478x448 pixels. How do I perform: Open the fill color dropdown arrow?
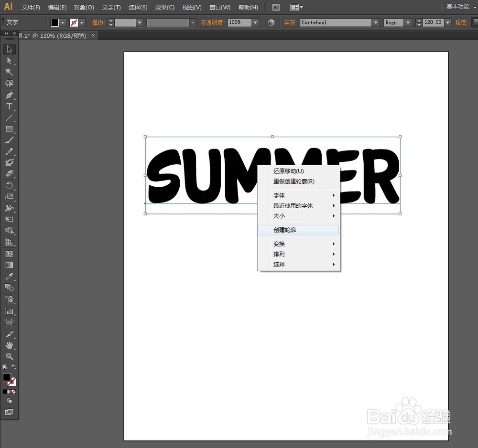pos(63,22)
